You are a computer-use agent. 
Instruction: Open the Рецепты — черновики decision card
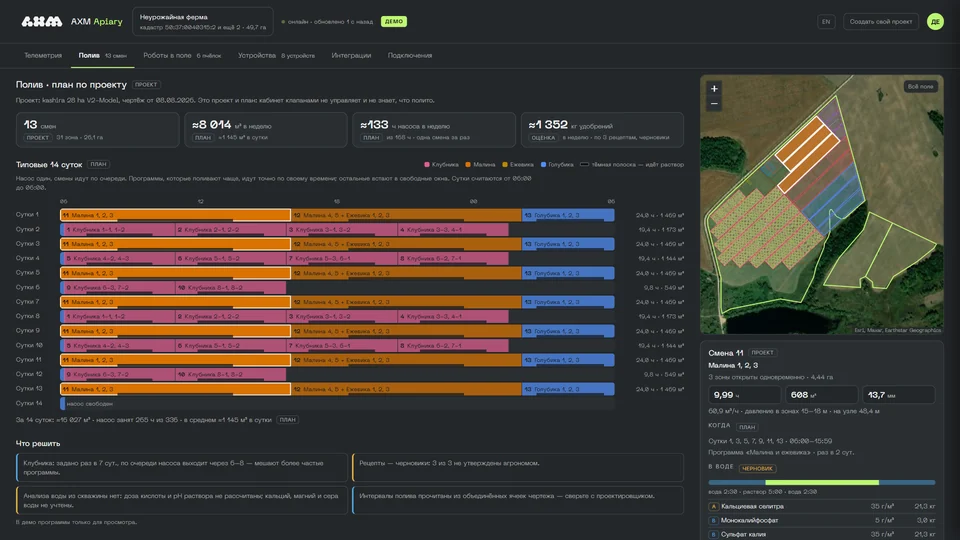[x=518, y=468]
